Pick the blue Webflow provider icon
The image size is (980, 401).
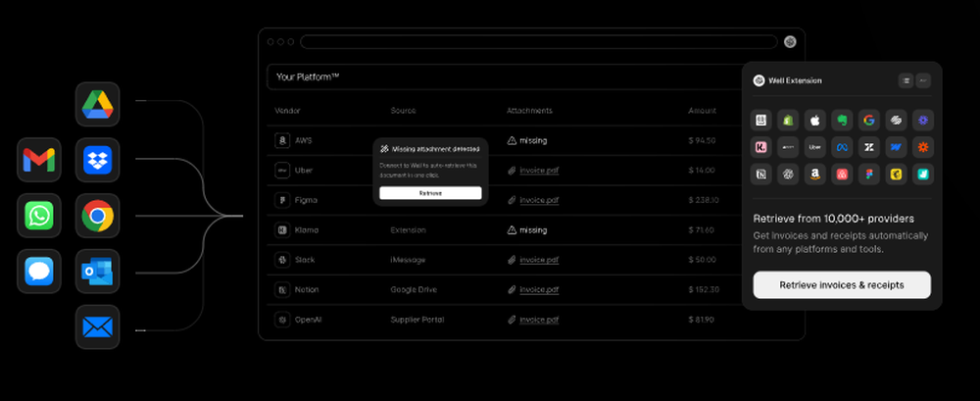[896, 147]
